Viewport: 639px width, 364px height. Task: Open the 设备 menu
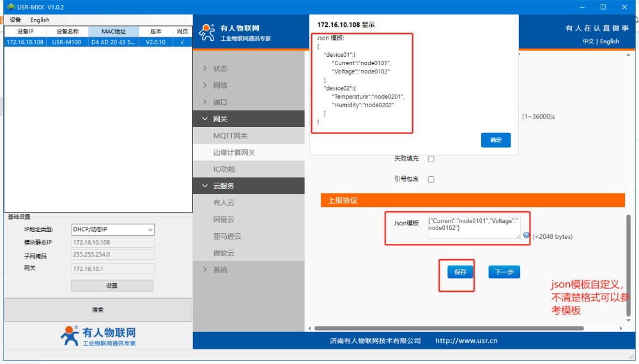point(15,20)
